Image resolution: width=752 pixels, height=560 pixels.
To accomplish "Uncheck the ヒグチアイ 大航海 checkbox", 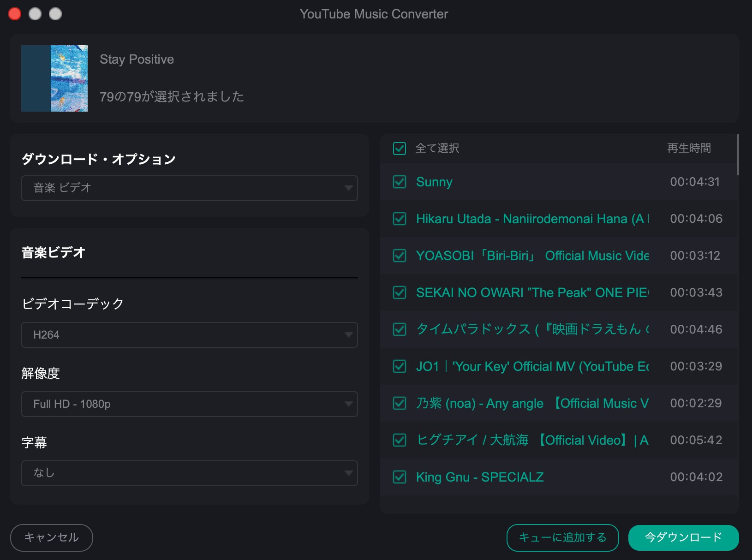I will tap(400, 440).
